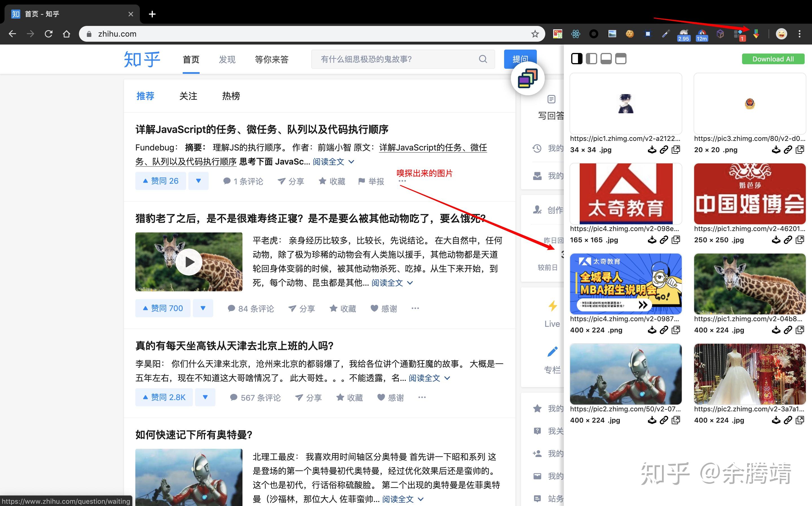
Task: Download the 250 × 250 .jpg image
Action: (776, 240)
